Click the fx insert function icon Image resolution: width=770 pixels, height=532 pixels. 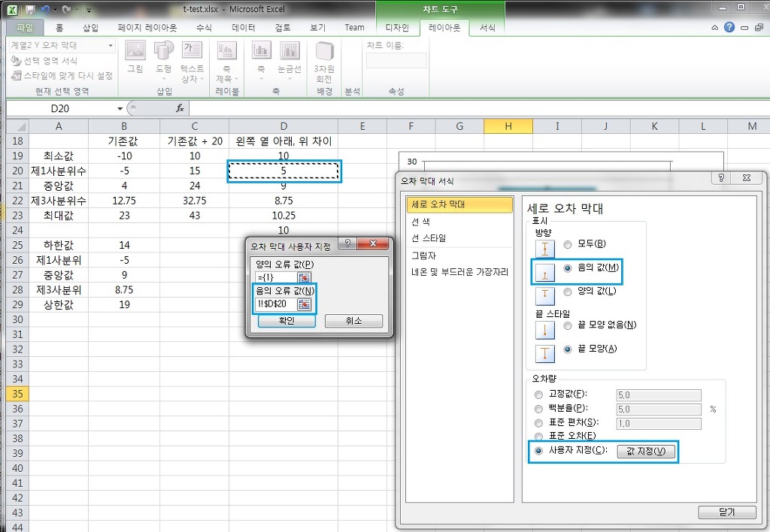point(180,108)
